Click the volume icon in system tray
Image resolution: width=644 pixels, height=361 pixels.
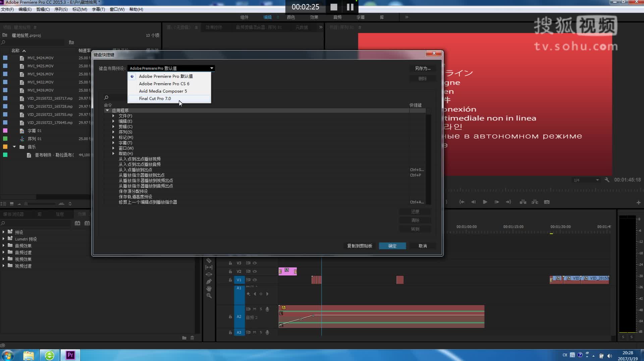tap(609, 356)
